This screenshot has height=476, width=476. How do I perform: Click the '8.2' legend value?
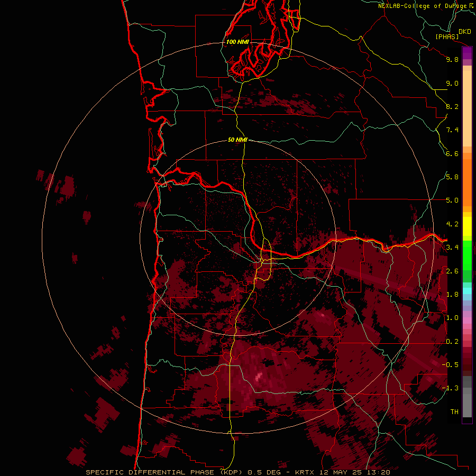coord(452,106)
